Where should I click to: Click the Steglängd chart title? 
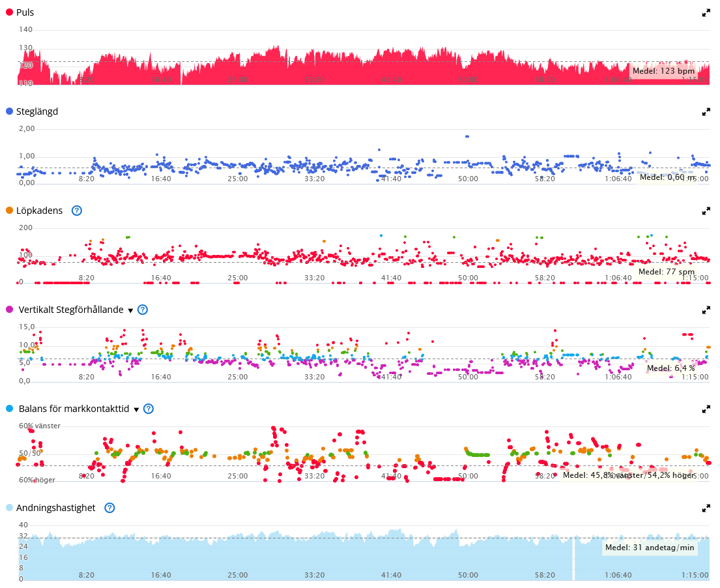coord(37,111)
